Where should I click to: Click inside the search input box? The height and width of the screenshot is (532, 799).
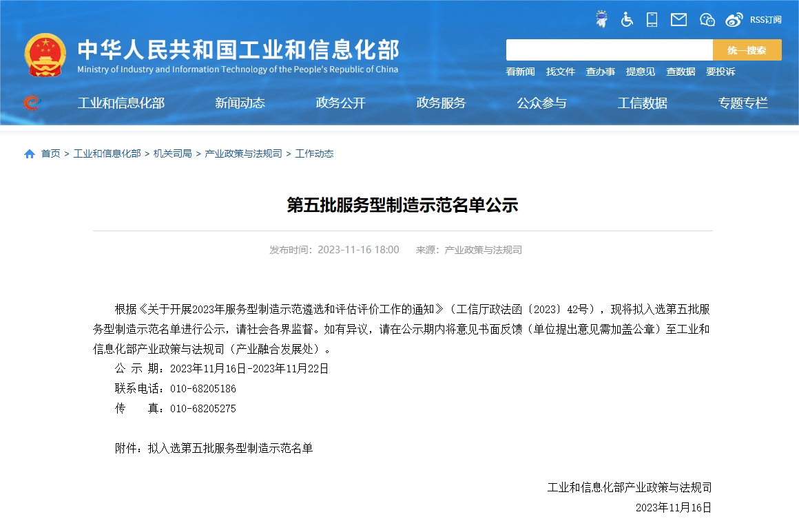(x=609, y=49)
